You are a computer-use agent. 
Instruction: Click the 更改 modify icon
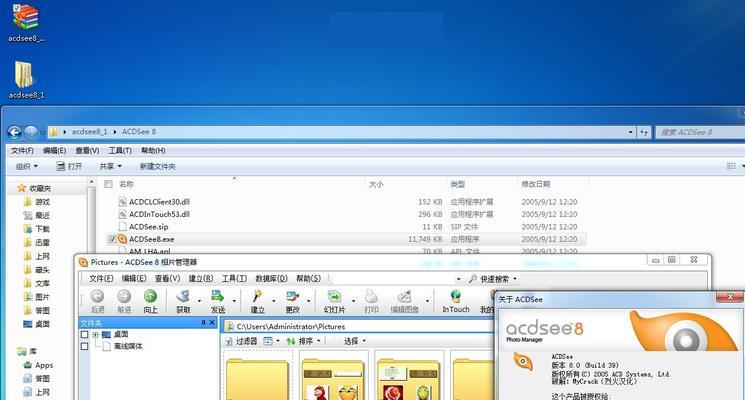coord(292,296)
